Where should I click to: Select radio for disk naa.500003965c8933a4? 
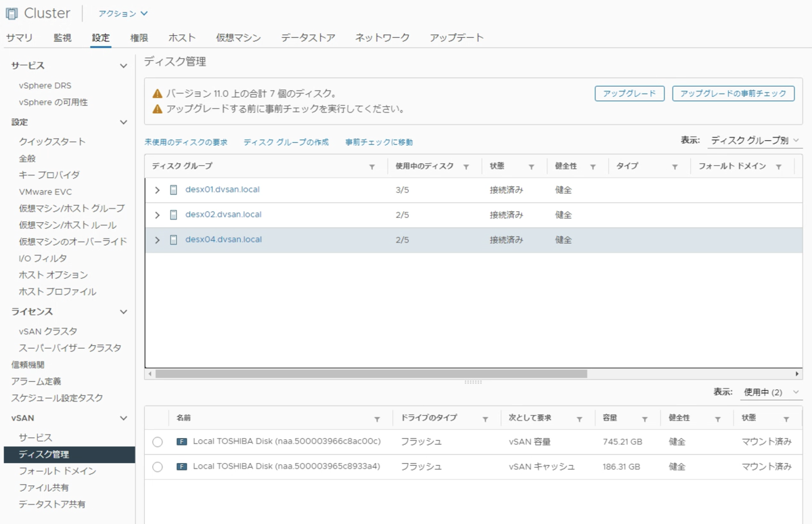pyautogui.click(x=158, y=467)
